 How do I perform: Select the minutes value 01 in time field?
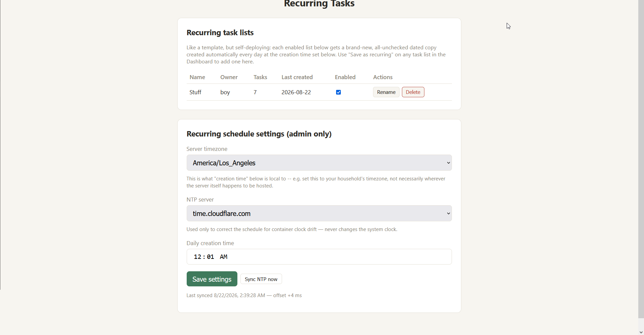pos(211,257)
